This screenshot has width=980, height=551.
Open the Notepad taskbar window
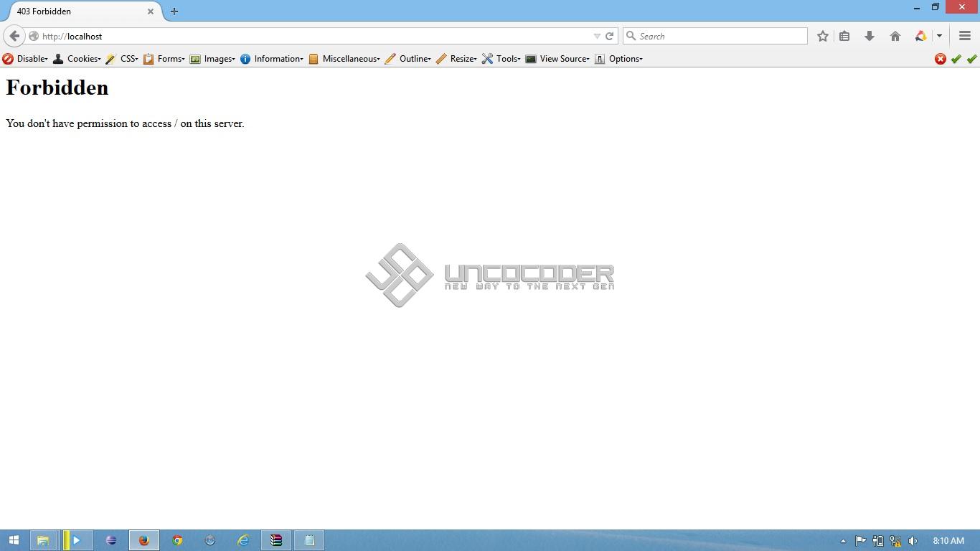(309, 540)
